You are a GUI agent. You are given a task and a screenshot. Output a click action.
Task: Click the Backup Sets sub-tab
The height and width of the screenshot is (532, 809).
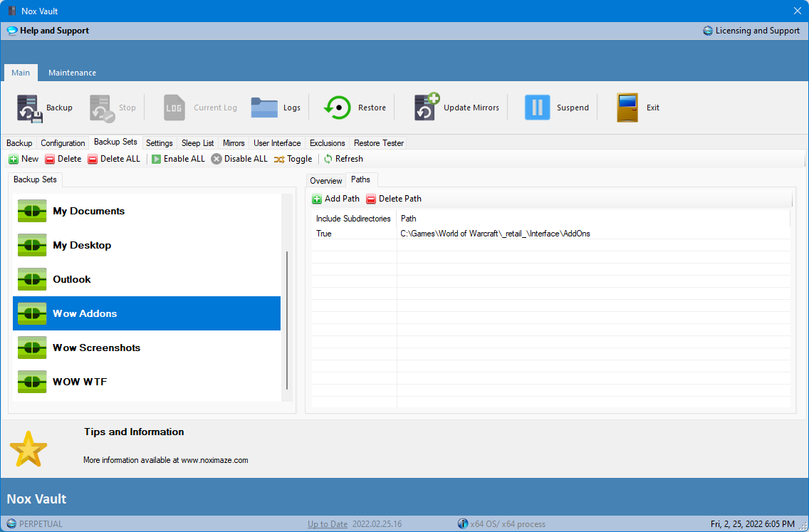pyautogui.click(x=115, y=142)
